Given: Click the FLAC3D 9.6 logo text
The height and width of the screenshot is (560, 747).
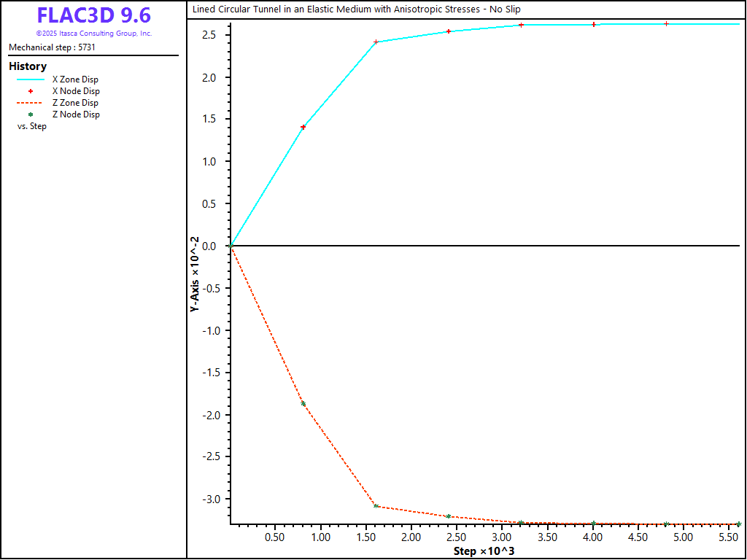Looking at the screenshot, I should 93,15.
